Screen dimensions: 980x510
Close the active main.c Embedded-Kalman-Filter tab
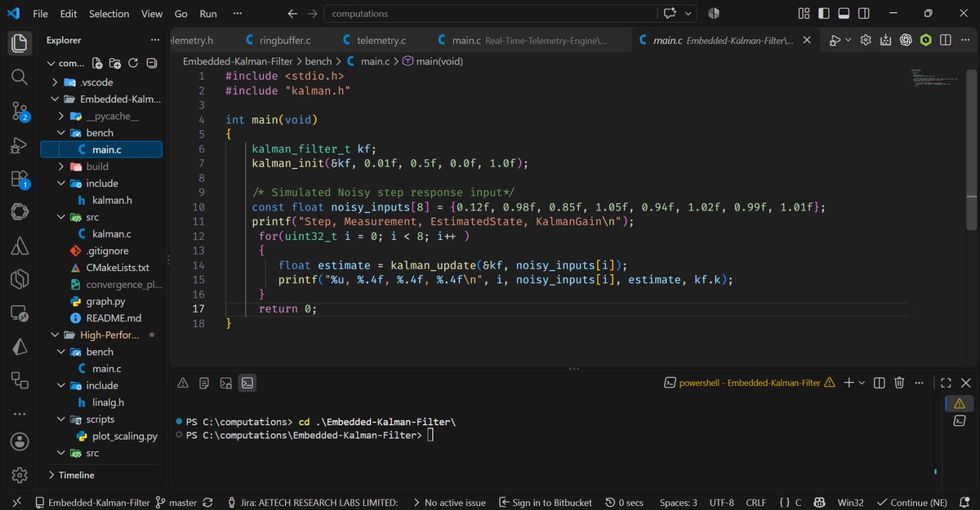tap(806, 40)
